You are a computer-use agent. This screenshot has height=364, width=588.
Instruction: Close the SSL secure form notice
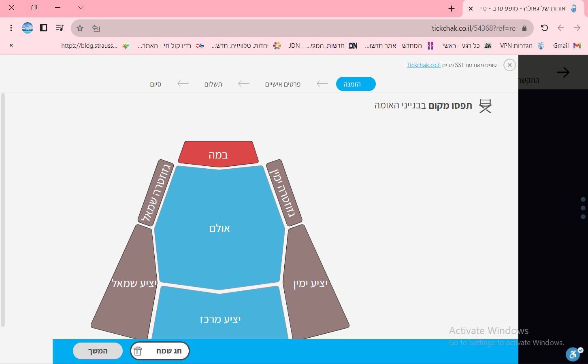[509, 65]
